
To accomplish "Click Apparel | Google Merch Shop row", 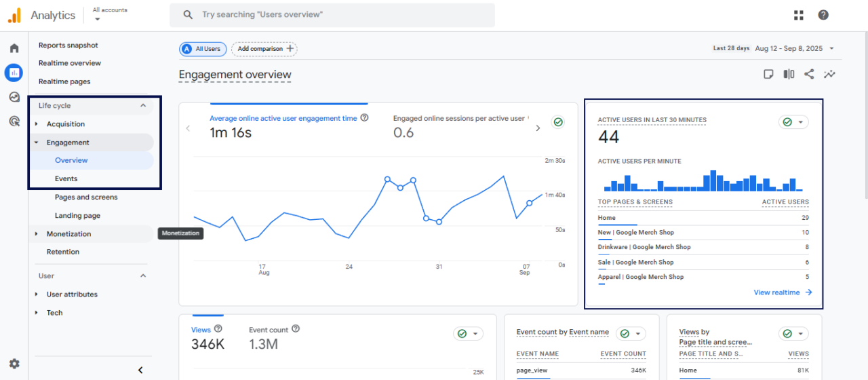I will coord(703,278).
